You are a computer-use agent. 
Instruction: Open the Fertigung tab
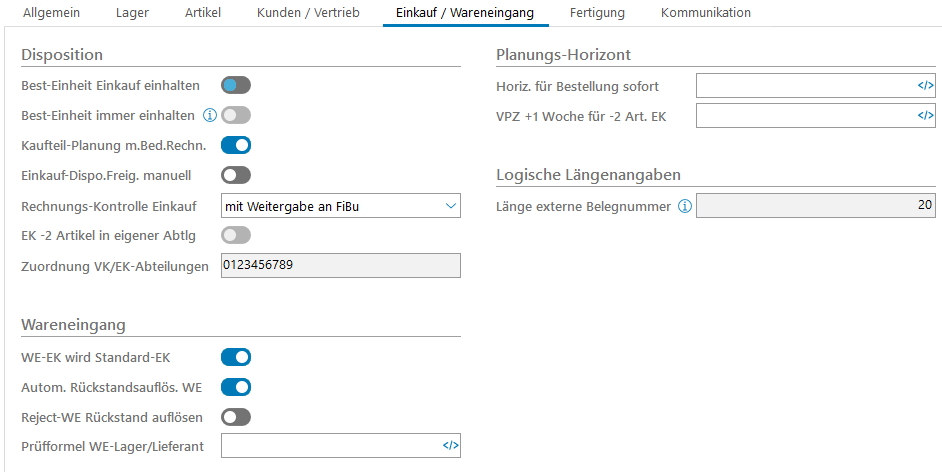597,13
